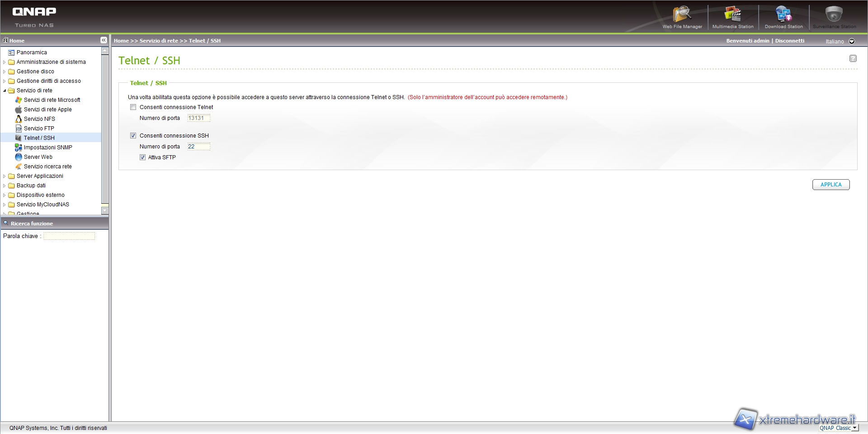This screenshot has width=868, height=434.
Task: Click the help question mark icon
Action: [x=853, y=58]
